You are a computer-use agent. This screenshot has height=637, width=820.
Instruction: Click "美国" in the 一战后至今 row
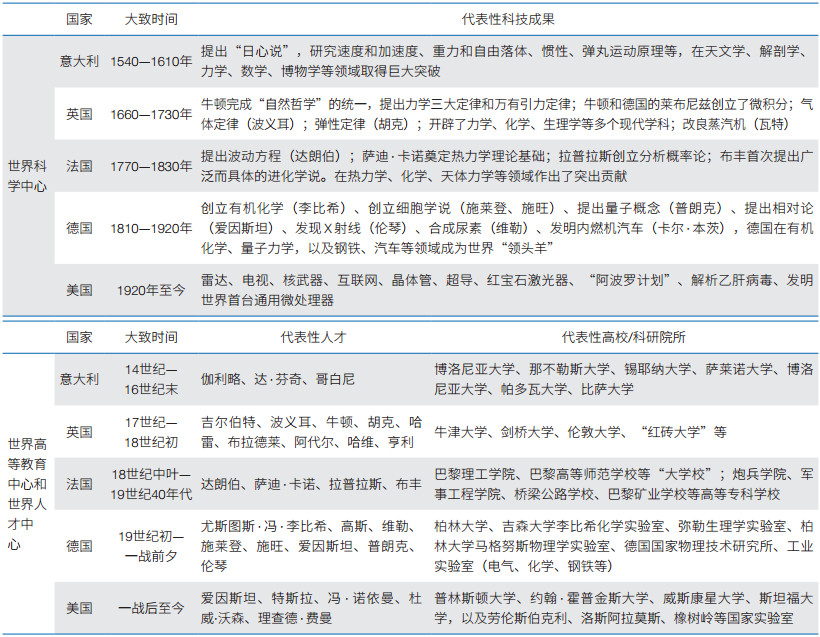point(79,608)
